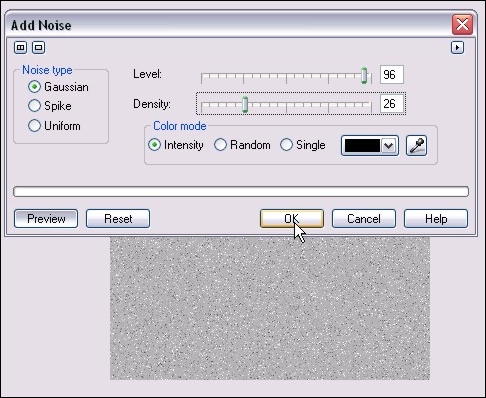Open the black color dropdown arrow
This screenshot has height=398, width=486.
(x=389, y=146)
